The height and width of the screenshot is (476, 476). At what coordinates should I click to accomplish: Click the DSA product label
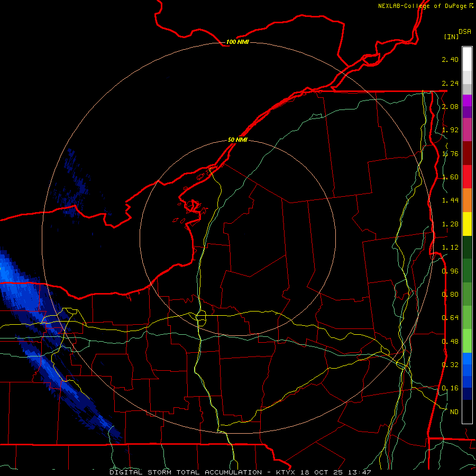pyautogui.click(x=465, y=32)
